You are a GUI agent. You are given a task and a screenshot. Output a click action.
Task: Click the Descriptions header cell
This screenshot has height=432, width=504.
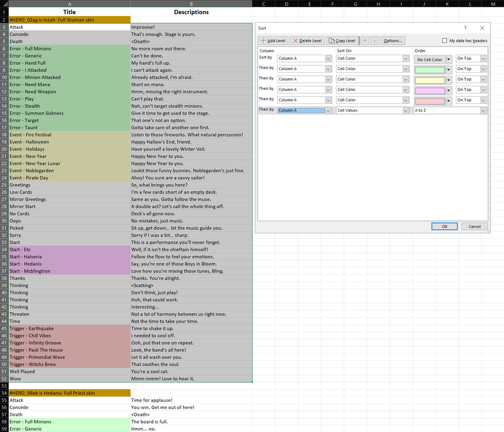tap(191, 12)
